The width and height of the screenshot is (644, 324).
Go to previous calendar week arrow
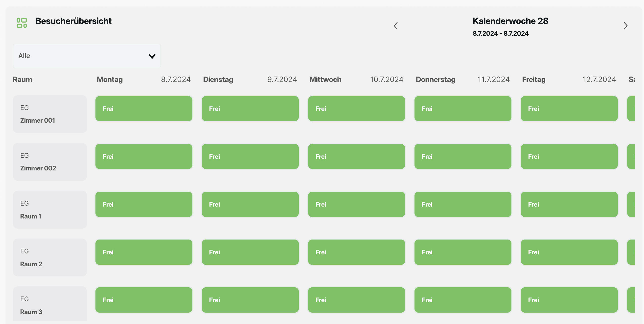pos(395,26)
